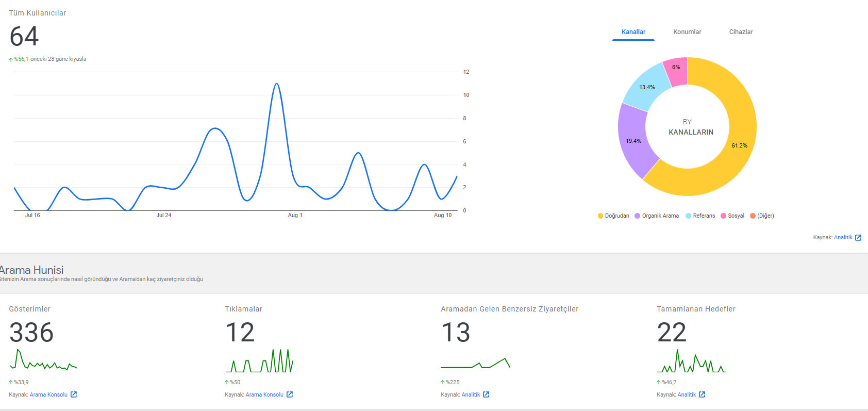
Task: Open external link icon under Gösterimler
Action: coord(74,394)
